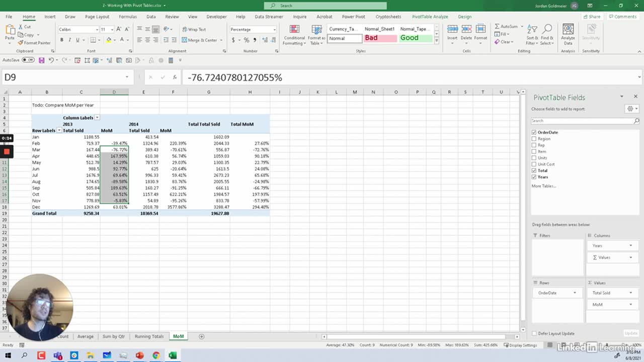Expand the Name Box dropdown arrow
Viewport: 644px width, 362px height.
point(127,77)
